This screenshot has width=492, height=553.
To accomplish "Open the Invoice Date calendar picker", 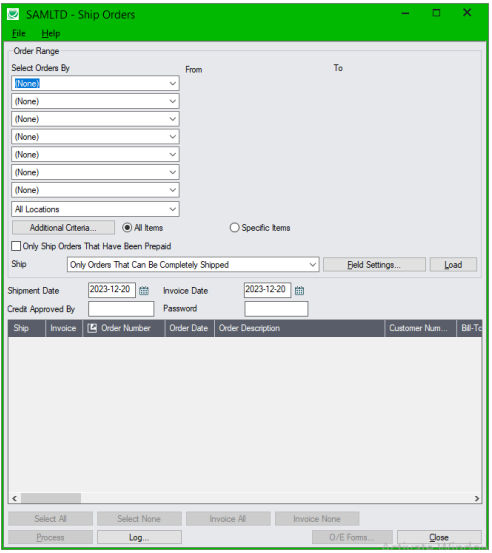I will pyautogui.click(x=299, y=291).
